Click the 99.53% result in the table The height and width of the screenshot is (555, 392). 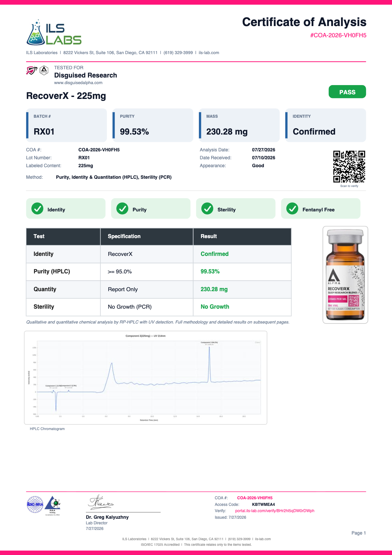(x=210, y=271)
